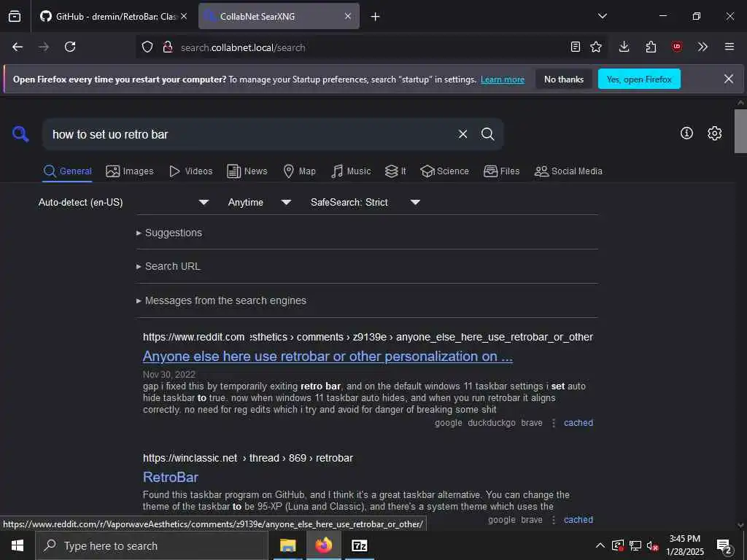Image resolution: width=747 pixels, height=560 pixels.
Task: Select the Science search category
Action: click(x=444, y=171)
